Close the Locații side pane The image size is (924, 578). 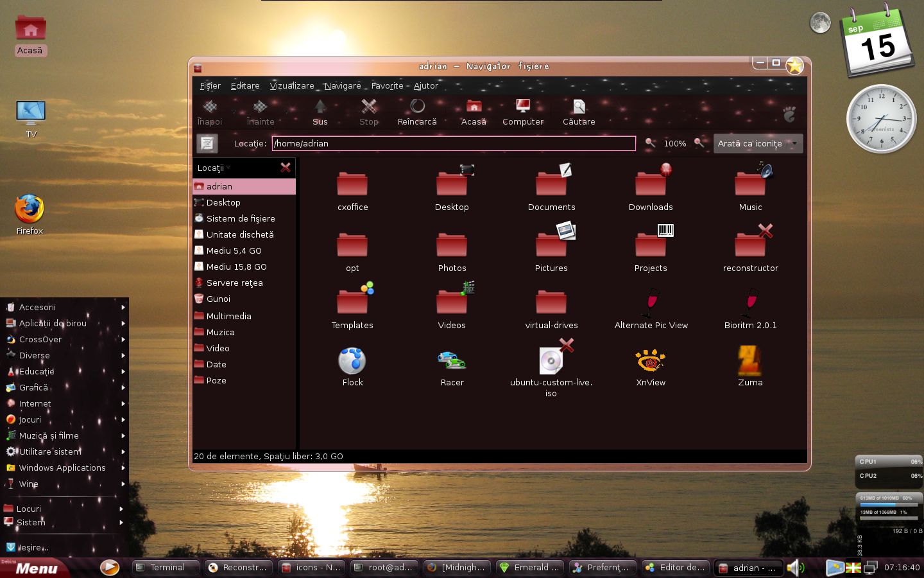286,168
